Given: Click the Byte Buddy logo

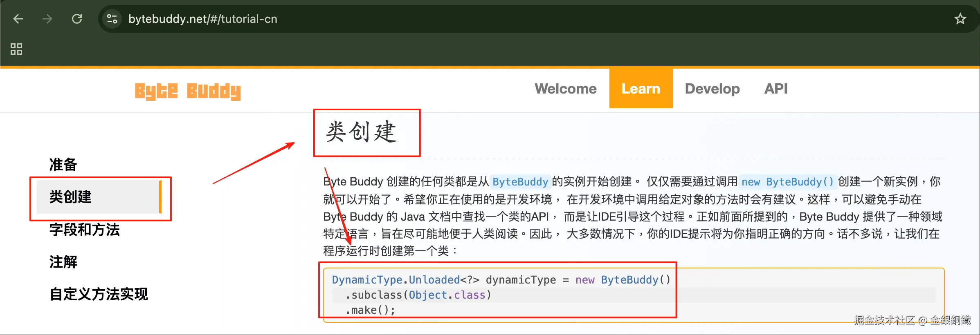Looking at the screenshot, I should [188, 91].
